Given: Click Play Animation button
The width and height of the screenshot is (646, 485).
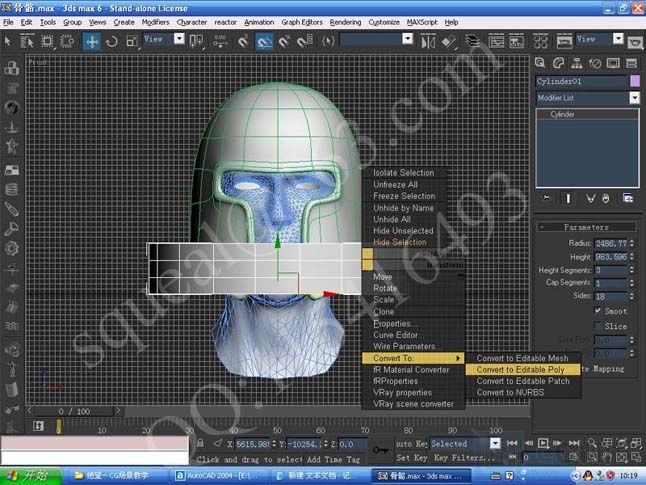Looking at the screenshot, I should pos(543,443).
